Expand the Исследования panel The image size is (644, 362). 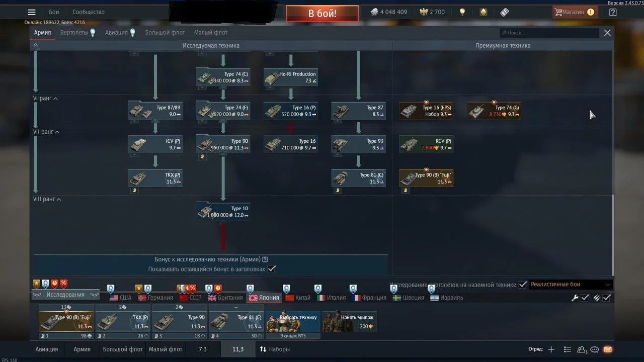[65, 295]
